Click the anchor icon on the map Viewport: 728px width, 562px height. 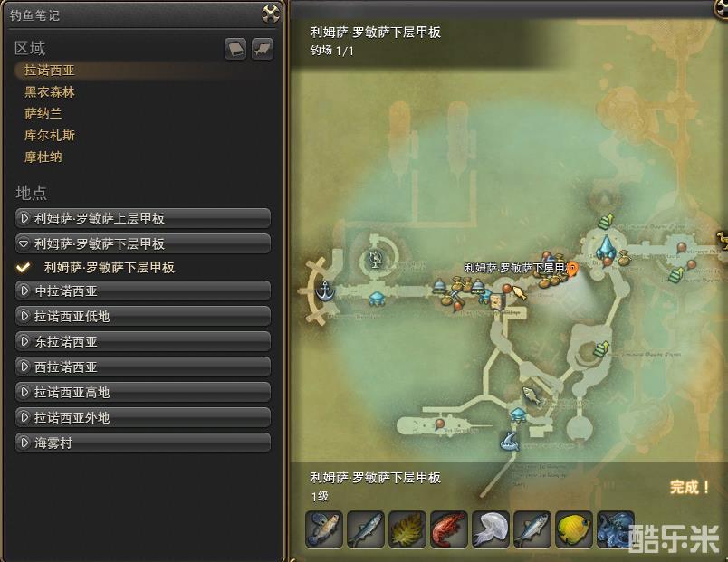325,291
